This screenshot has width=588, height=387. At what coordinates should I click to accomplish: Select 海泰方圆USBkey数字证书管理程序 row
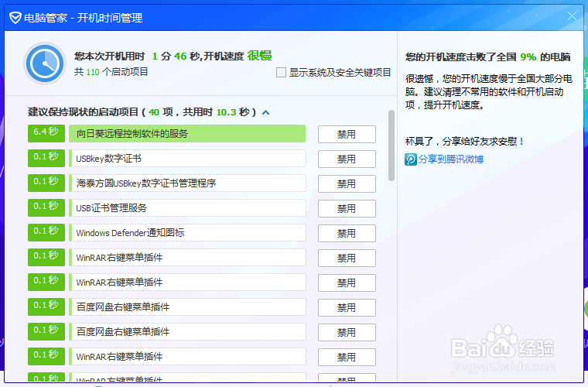[187, 183]
